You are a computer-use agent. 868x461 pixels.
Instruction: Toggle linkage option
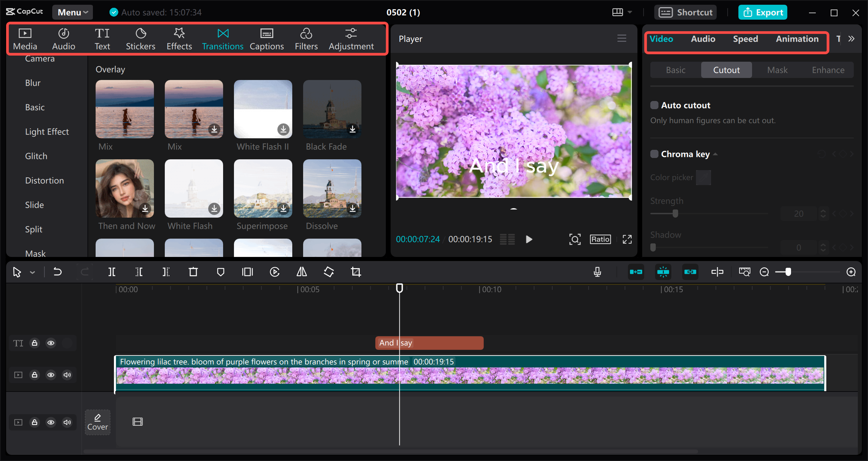[690, 272]
